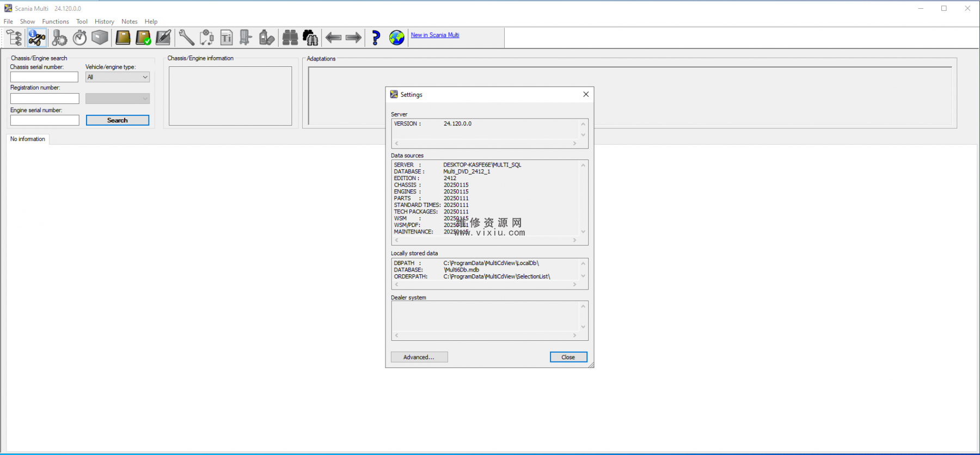980x455 pixels.
Task: Click the Dealer system down scroll arrow
Action: click(x=583, y=327)
